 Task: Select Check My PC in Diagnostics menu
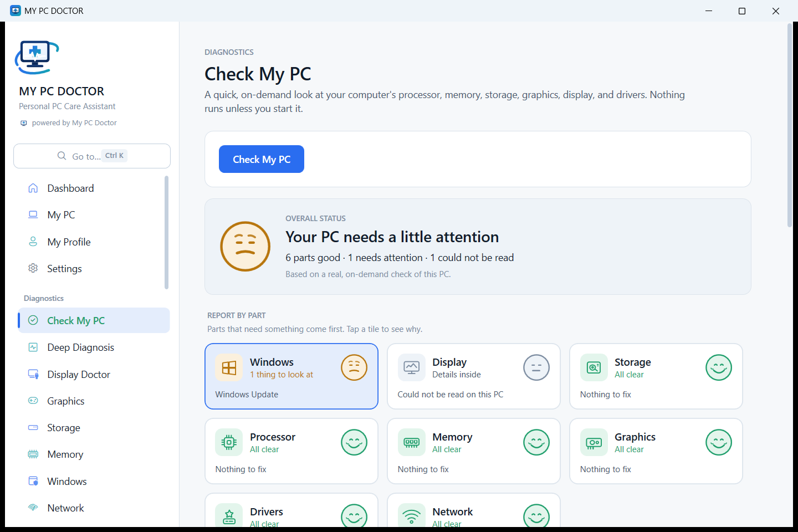pyautogui.click(x=94, y=320)
